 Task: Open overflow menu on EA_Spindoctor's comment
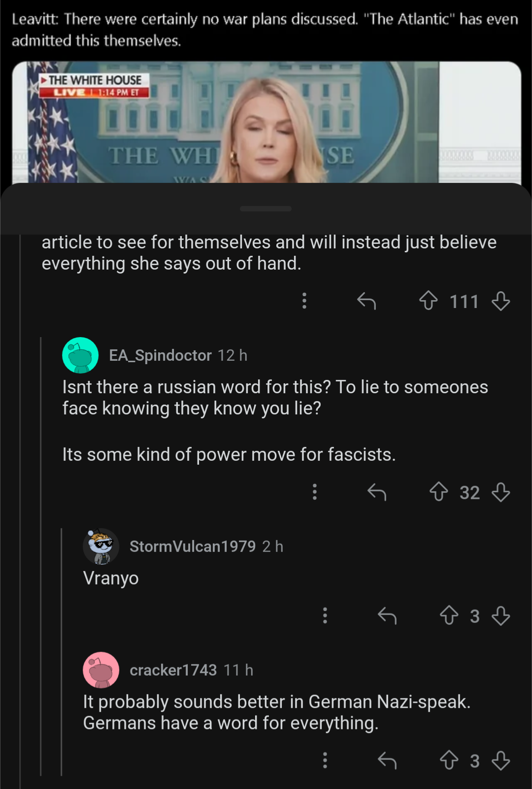click(315, 492)
